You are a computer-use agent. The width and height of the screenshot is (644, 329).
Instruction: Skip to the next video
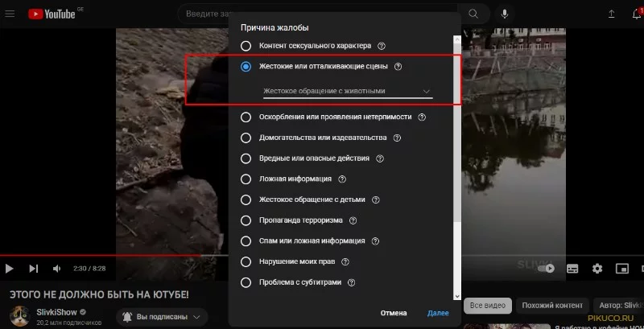[x=33, y=269]
